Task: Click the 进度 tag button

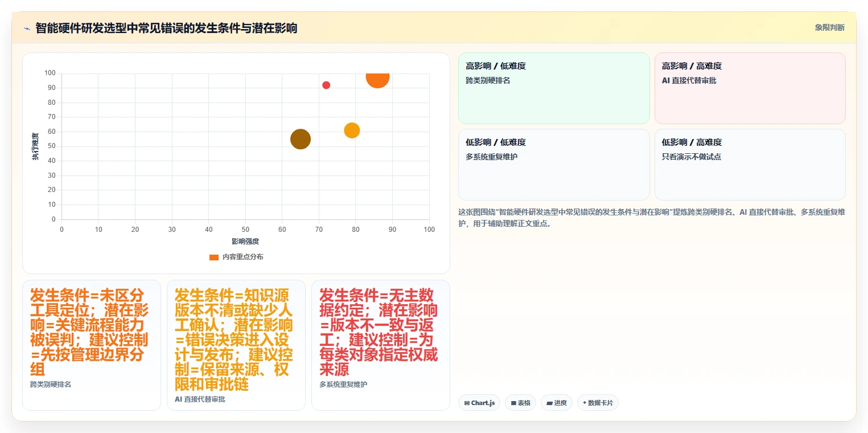Action: click(557, 403)
